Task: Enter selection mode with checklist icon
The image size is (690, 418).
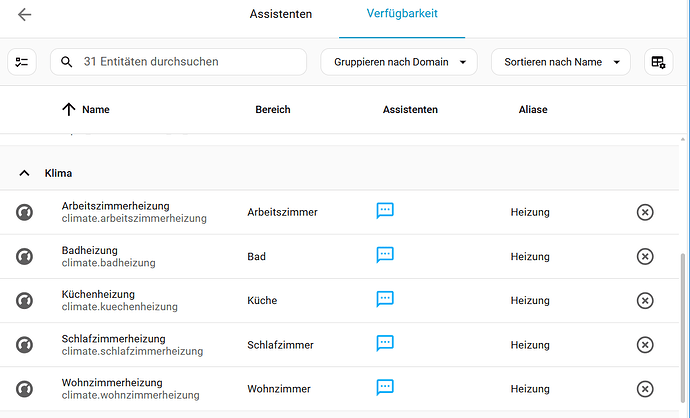Action: 22,62
